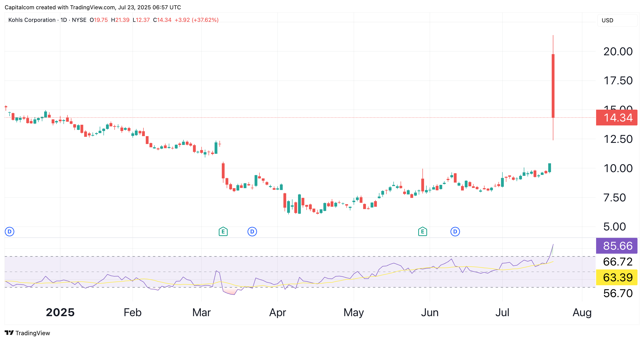
Task: Click the 17.50 price axis label
Action: tap(618, 80)
